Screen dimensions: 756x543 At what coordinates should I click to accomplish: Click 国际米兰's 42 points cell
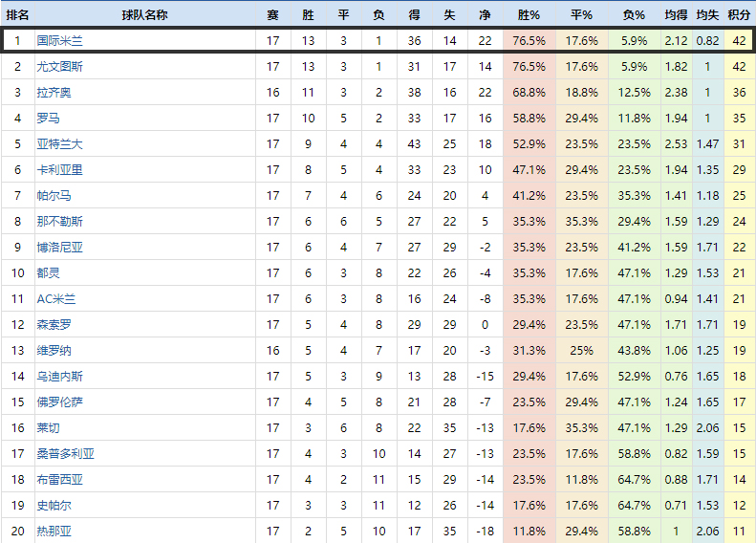738,41
